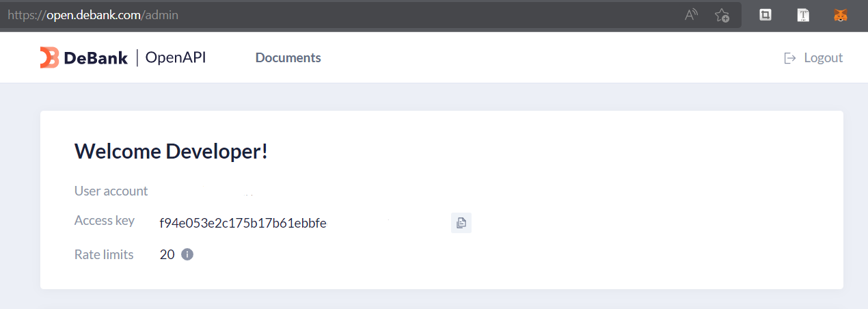Click the rate limits info icon
Screen dimensions: 868x309
click(x=187, y=254)
